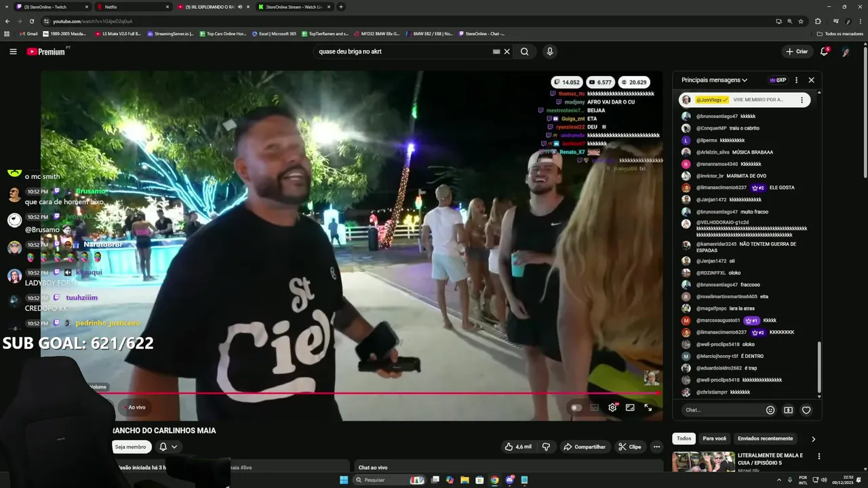
Task: Open the apps grid in bookmarks bar
Action: [x=7, y=33]
